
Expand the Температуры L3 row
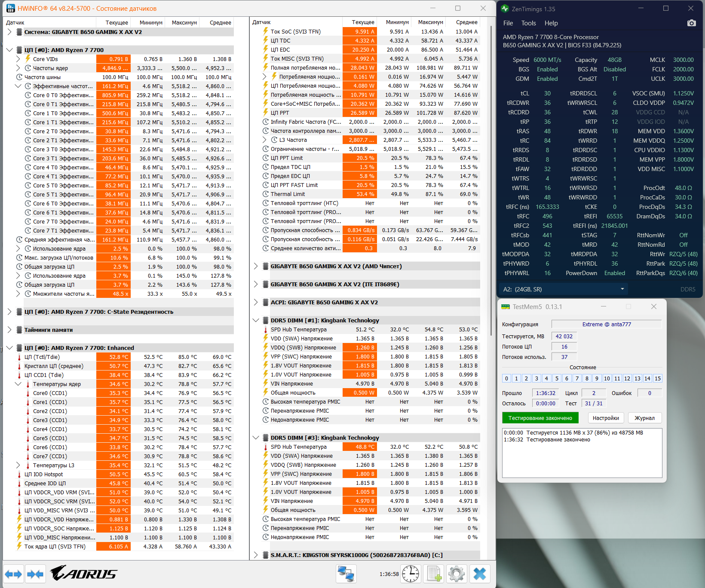tap(18, 465)
